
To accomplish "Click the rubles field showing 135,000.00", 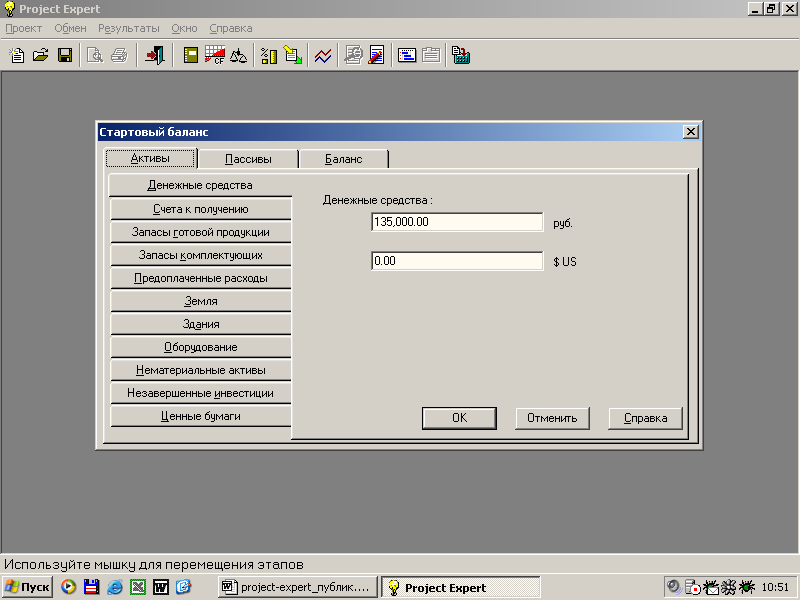I will coord(457,222).
